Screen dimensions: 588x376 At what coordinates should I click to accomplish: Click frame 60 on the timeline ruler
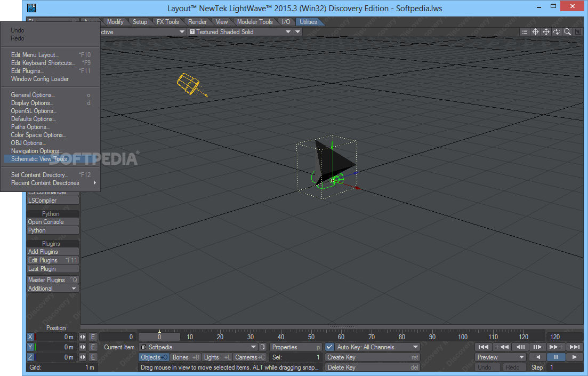[x=341, y=337]
